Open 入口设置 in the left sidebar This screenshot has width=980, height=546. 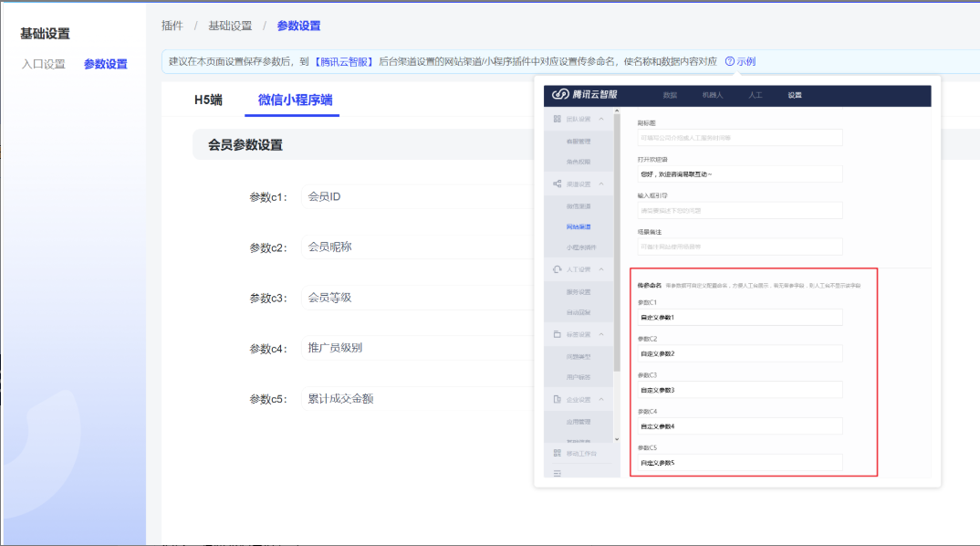click(44, 64)
